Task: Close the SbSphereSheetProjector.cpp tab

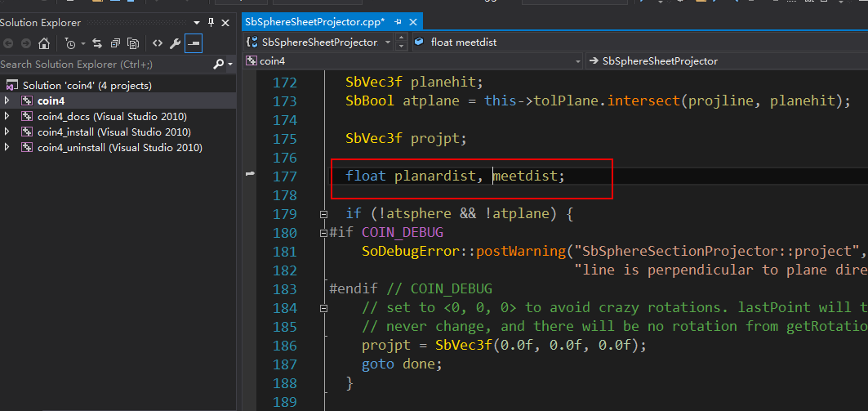Action: (x=413, y=21)
